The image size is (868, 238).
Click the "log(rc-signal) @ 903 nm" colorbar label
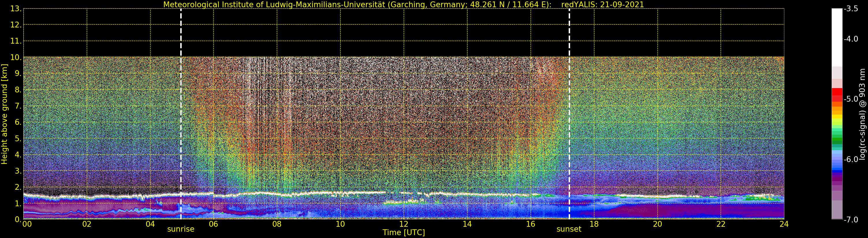coord(863,114)
